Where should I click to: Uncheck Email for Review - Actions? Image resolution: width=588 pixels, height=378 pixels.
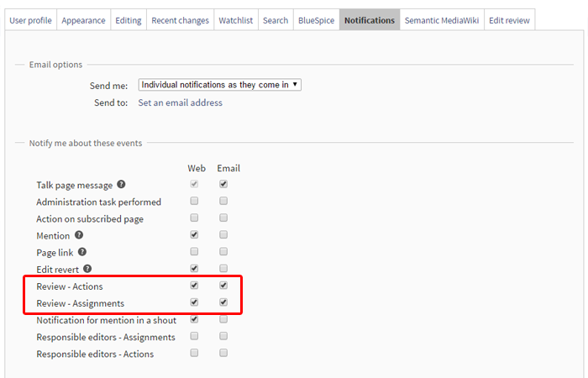(223, 286)
